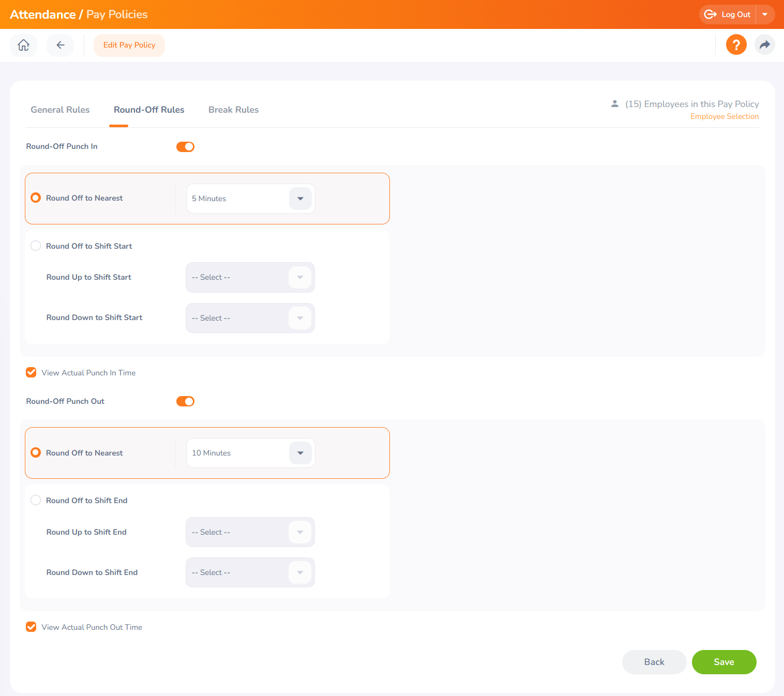Click the home icon button
Screen dimensions: 784x696
(23, 46)
